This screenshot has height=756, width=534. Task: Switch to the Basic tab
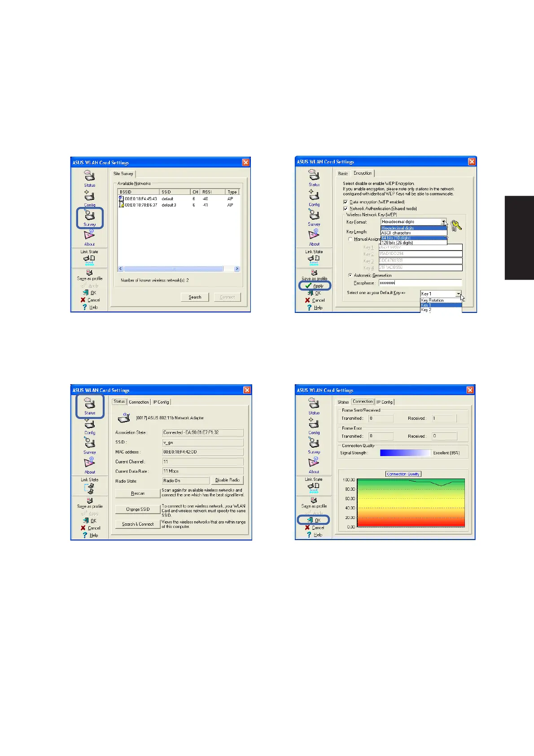pos(343,173)
